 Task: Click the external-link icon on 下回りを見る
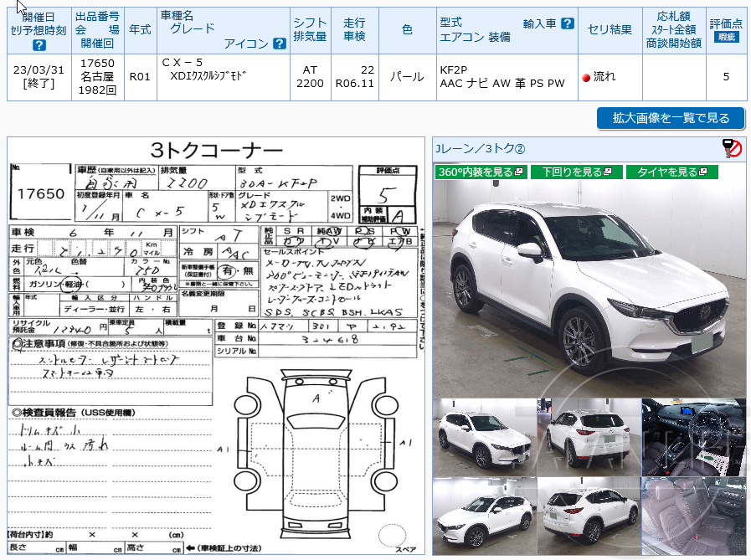tap(608, 170)
